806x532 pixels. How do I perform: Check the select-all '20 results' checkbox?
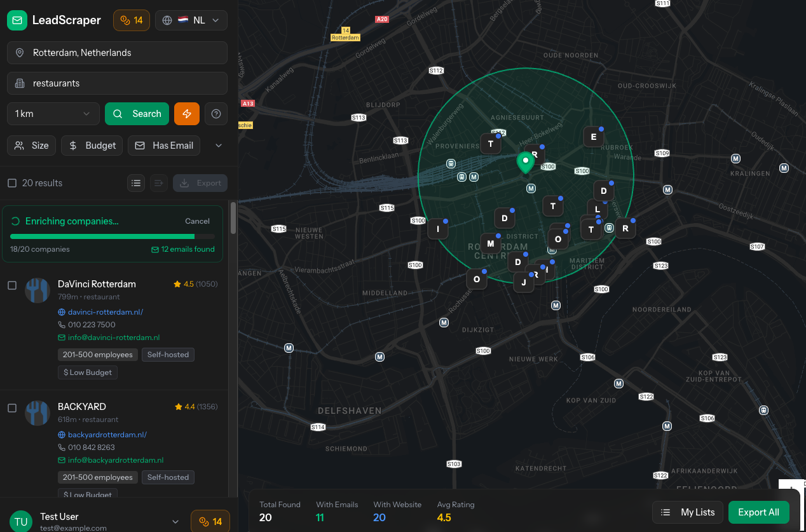pos(12,183)
